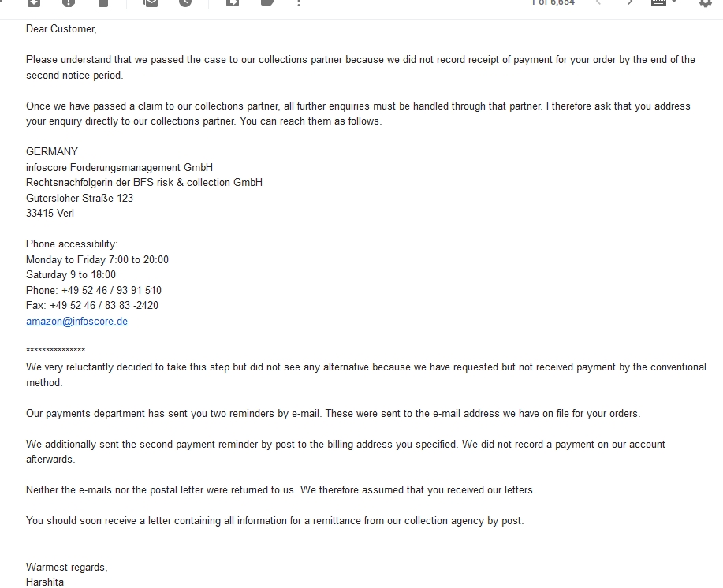Viewport: 723px width, 588px height.
Task: Click the 'infoscore Forderungsmanagement GmbH' company name
Action: click(x=119, y=167)
